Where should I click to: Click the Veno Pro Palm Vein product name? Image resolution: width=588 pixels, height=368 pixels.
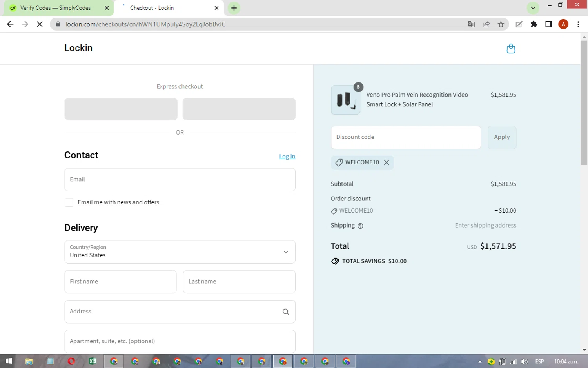[417, 100]
